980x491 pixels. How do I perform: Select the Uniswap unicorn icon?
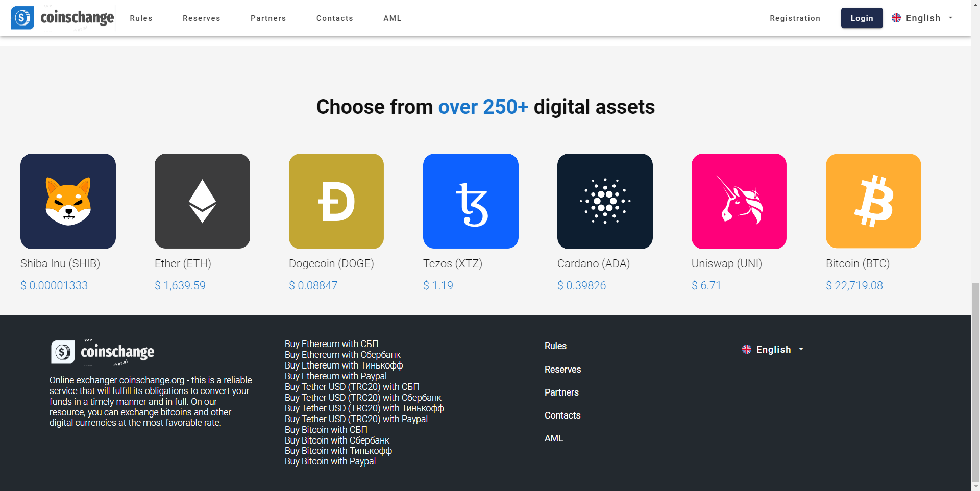(x=739, y=201)
